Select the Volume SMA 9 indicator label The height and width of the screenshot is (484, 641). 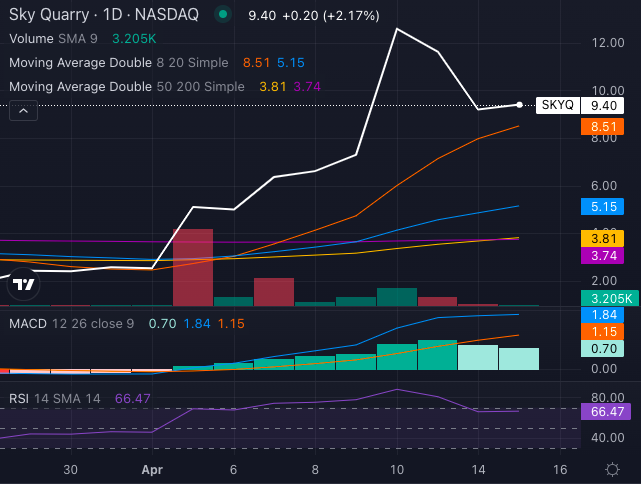click(x=53, y=39)
